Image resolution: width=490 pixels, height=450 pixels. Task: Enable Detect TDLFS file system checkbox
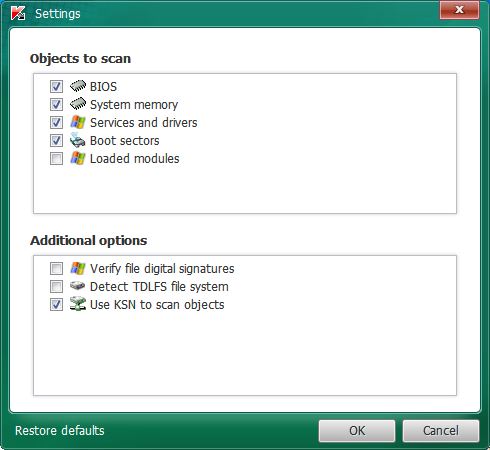(56, 287)
